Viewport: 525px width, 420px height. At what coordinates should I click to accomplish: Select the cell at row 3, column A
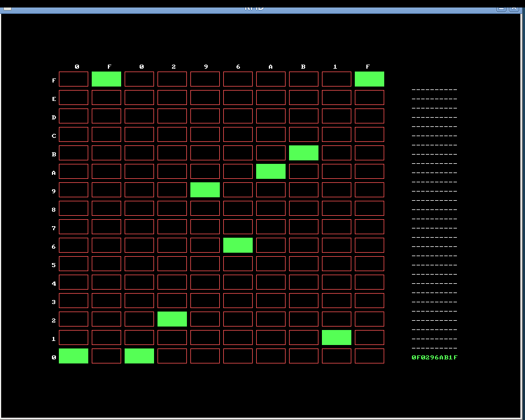(x=271, y=301)
